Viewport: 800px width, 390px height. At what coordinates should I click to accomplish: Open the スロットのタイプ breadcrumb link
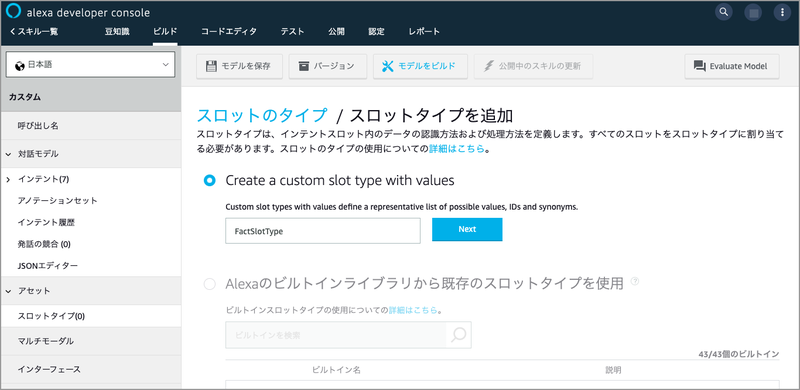pos(262,115)
